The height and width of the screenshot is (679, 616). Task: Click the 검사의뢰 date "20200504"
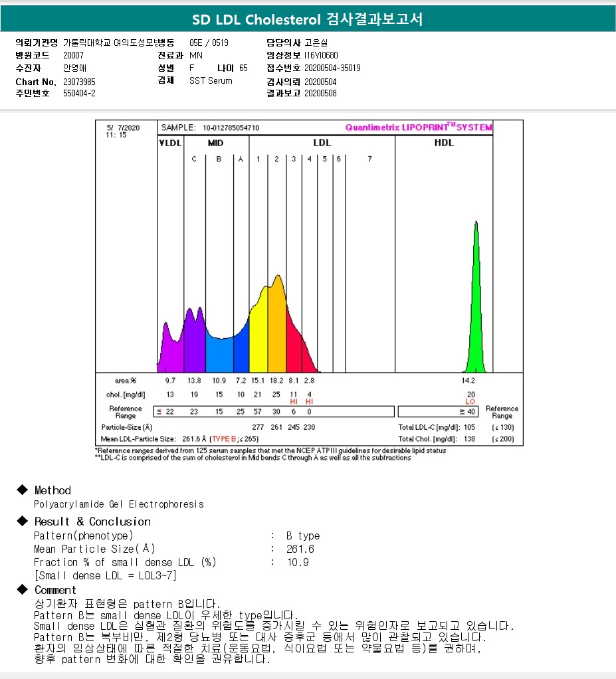click(x=320, y=82)
